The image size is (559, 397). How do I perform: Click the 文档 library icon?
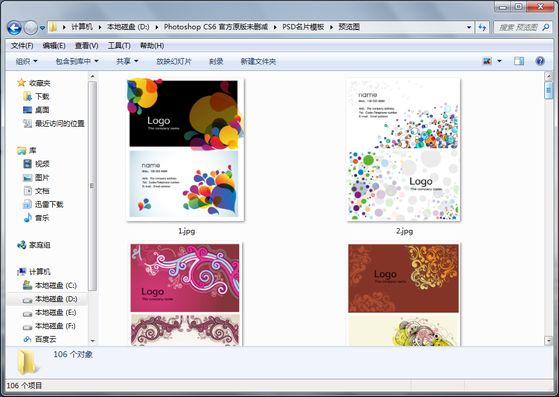27,191
